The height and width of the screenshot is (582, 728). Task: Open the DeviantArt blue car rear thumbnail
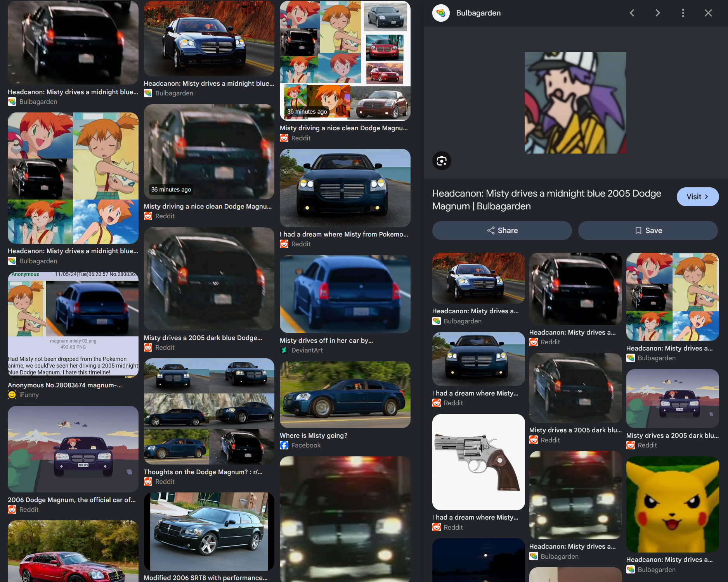coord(345,294)
